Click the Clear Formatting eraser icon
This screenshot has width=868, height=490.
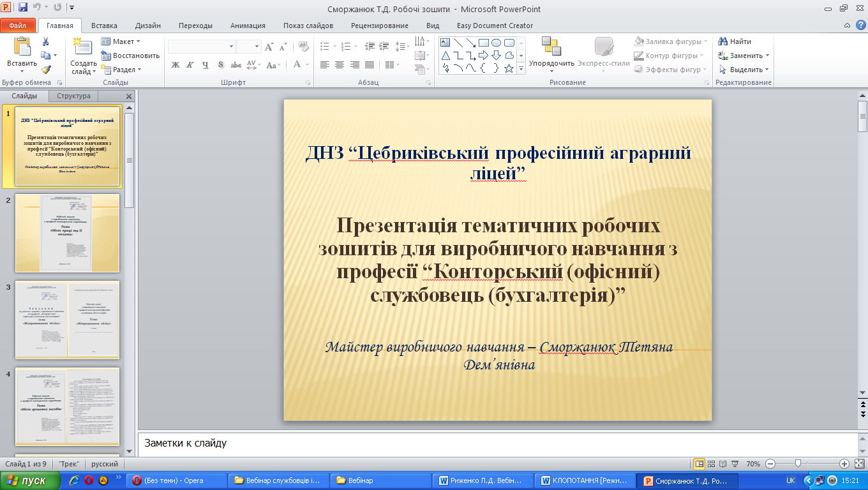tap(303, 47)
